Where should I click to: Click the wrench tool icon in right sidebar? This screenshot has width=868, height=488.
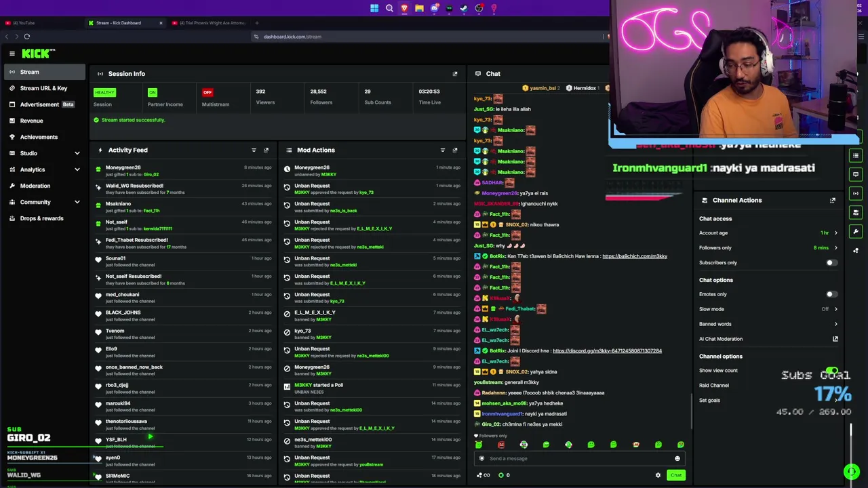click(x=856, y=232)
